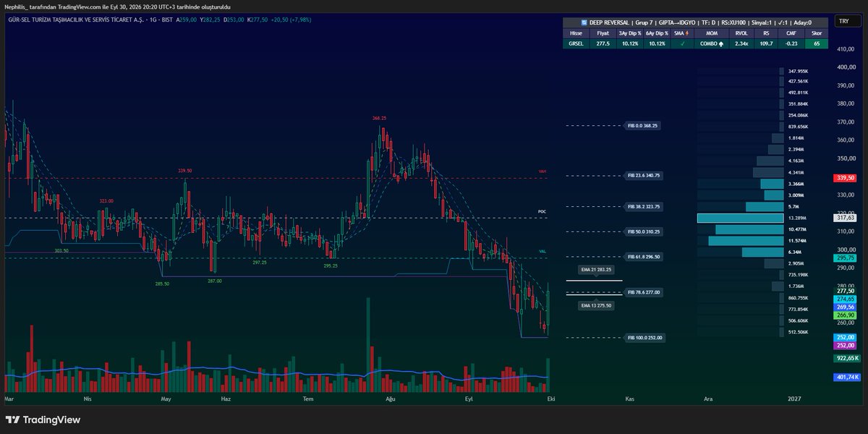The width and height of the screenshot is (868, 434).
Task: Click the 368.25 peak price label
Action: [379, 118]
